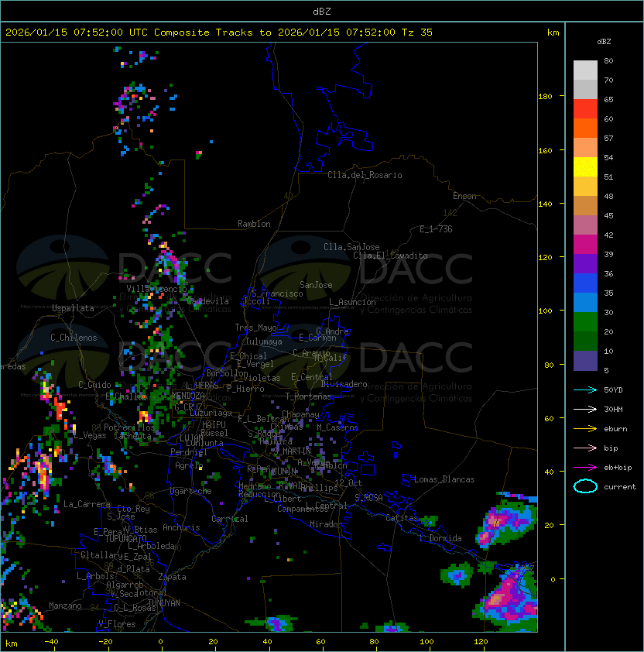Click the 57 label in dBZ legend
The height and width of the screenshot is (652, 644).
[608, 138]
